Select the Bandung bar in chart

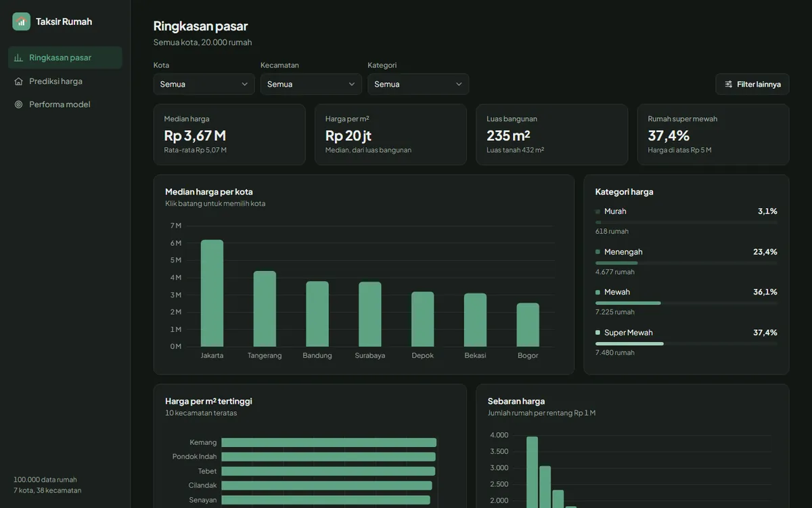click(x=317, y=314)
